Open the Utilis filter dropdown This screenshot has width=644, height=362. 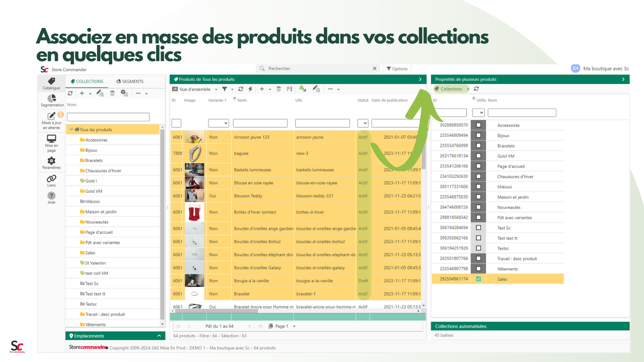pyautogui.click(x=478, y=113)
